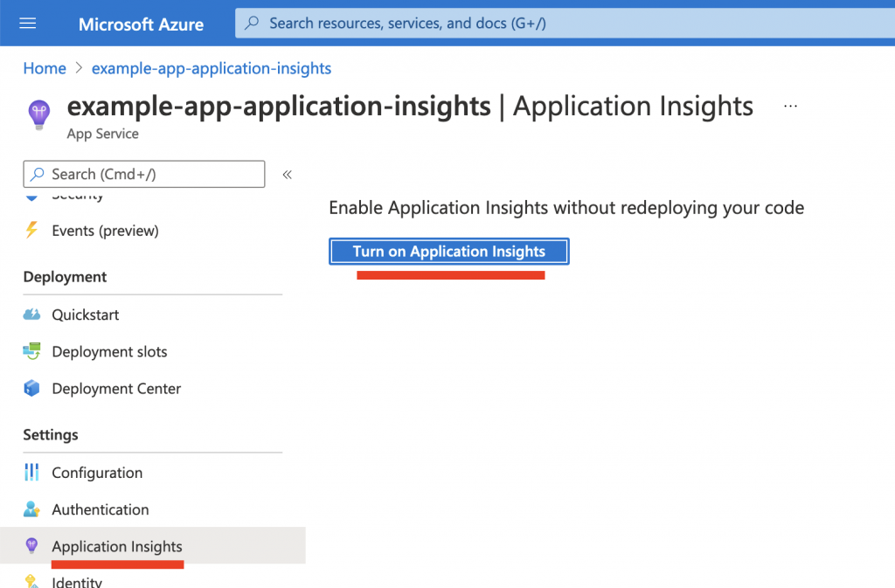Click the page title example-app-application-insights
Image resolution: width=895 pixels, height=588 pixels.
tap(279, 106)
